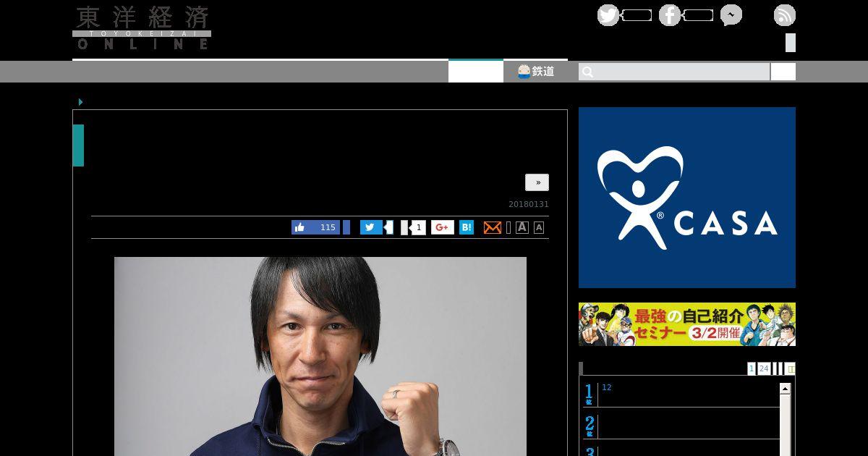Choose the smaller A font size

(539, 228)
